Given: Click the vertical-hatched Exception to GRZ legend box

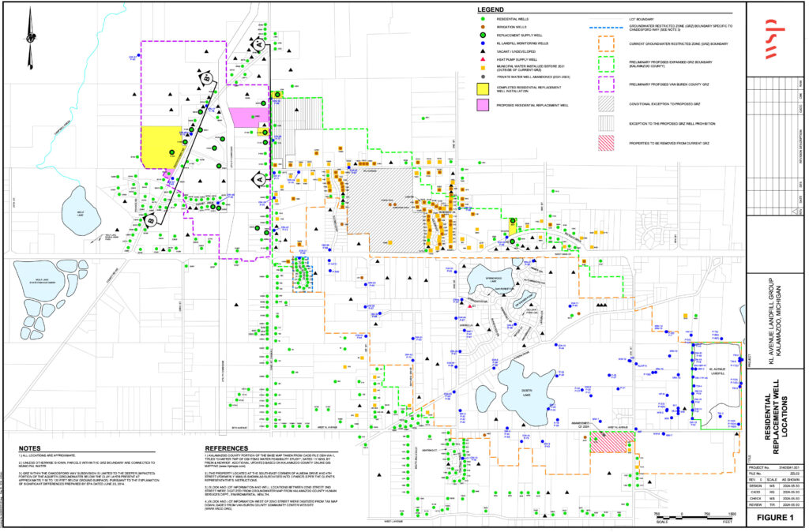Looking at the screenshot, I should (x=606, y=123).
